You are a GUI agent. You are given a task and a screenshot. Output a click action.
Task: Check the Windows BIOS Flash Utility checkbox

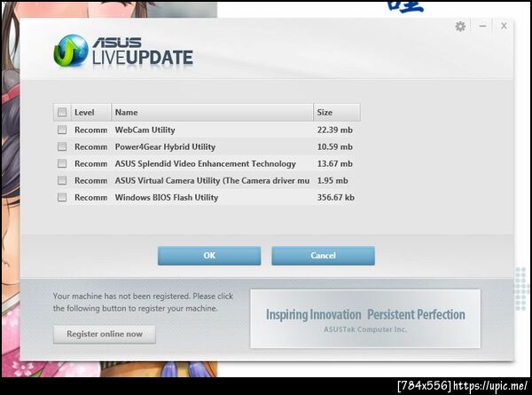[x=62, y=197]
